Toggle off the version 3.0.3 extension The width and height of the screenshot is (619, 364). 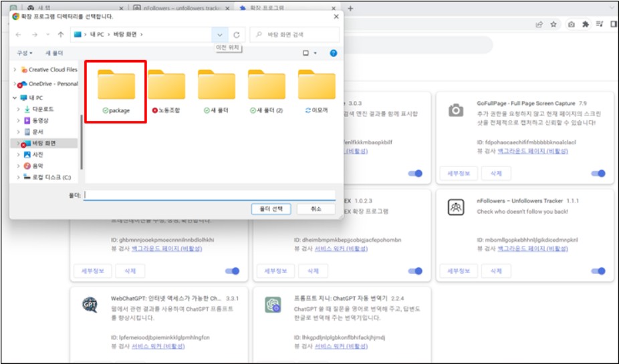click(415, 174)
